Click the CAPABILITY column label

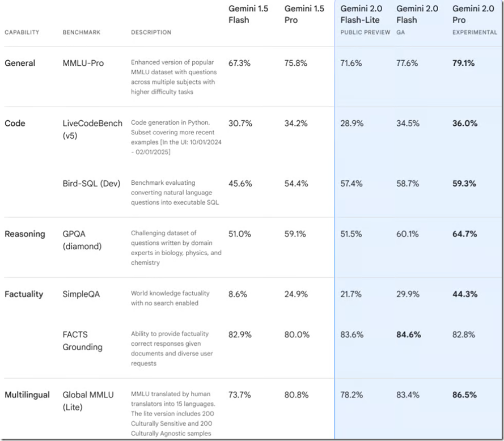coord(22,32)
